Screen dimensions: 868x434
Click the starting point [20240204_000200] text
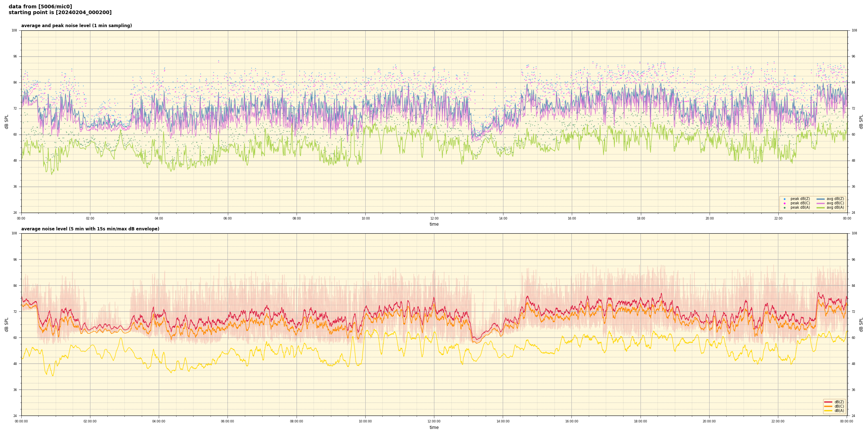pyautogui.click(x=60, y=13)
